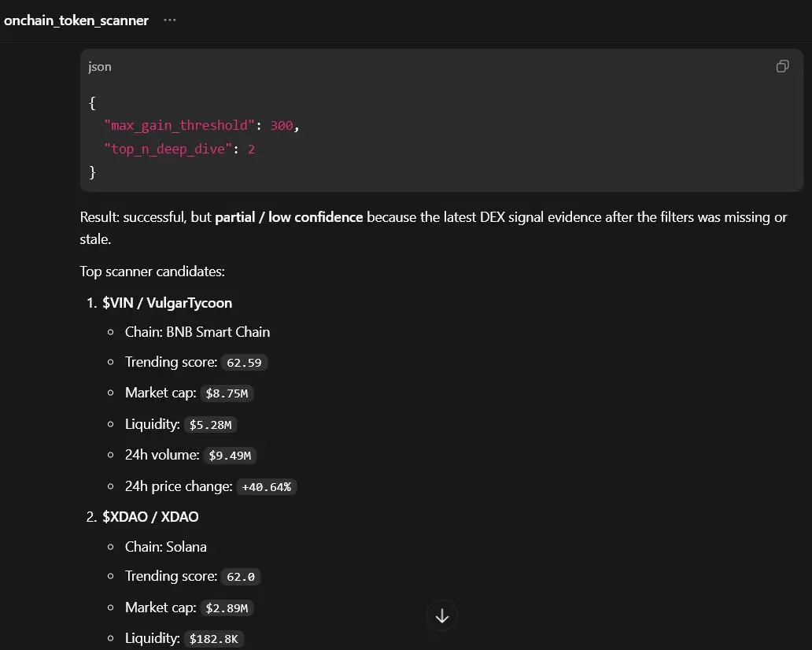Image resolution: width=812 pixels, height=650 pixels.
Task: Click the "max_gain_threshold" key
Action: pos(179,125)
